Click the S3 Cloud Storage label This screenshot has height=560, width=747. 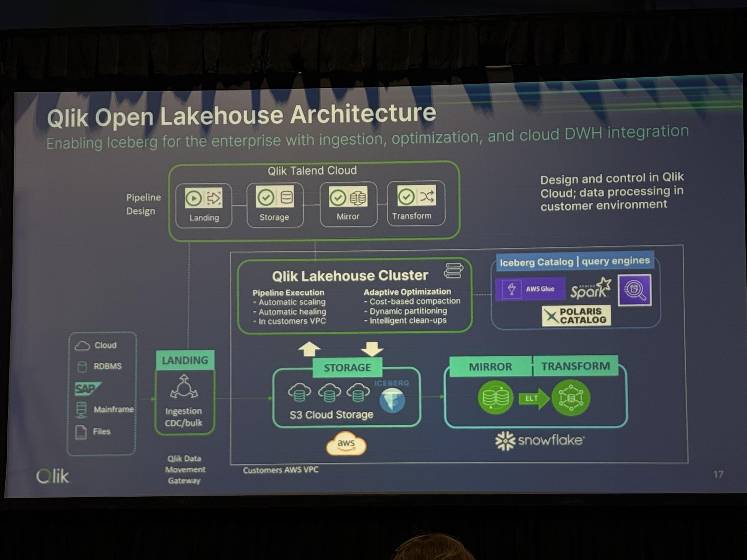click(332, 414)
